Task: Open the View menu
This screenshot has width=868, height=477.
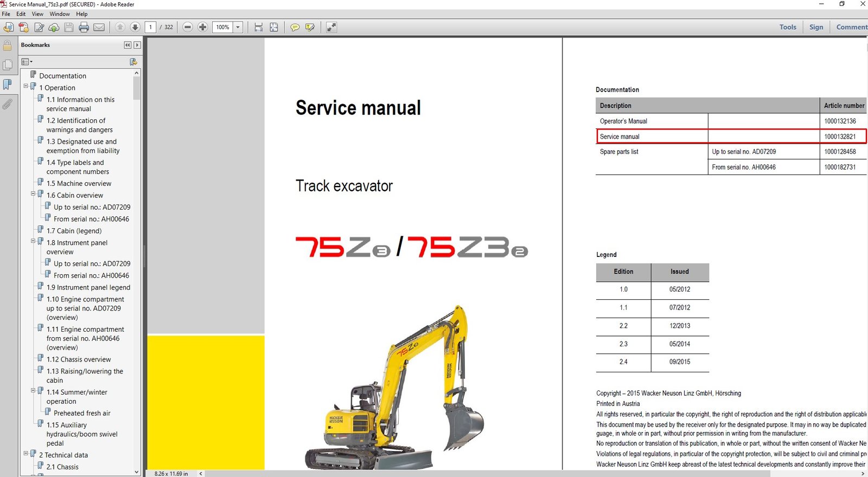Action: pos(37,14)
